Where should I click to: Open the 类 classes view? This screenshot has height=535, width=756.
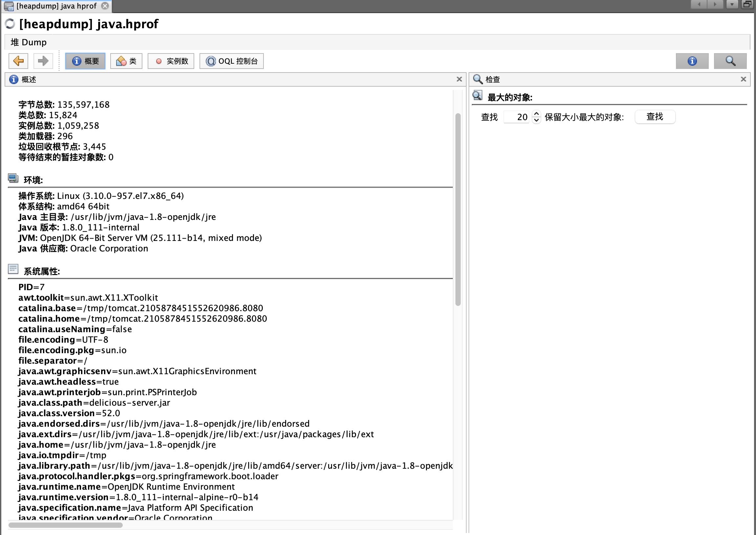pos(126,61)
